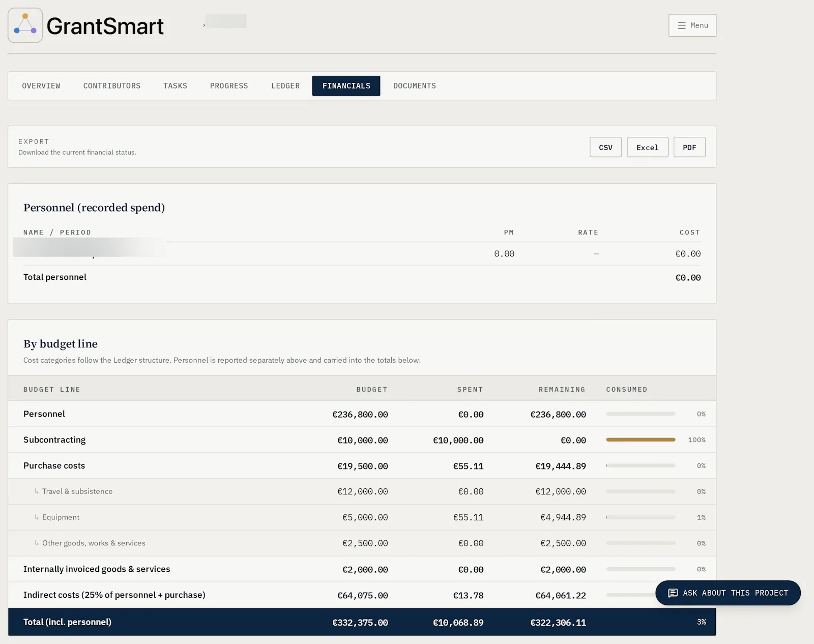Viewport: 814px width, 644px height.
Task: Click the hamburger icon in Menu button
Action: pyautogui.click(x=682, y=25)
